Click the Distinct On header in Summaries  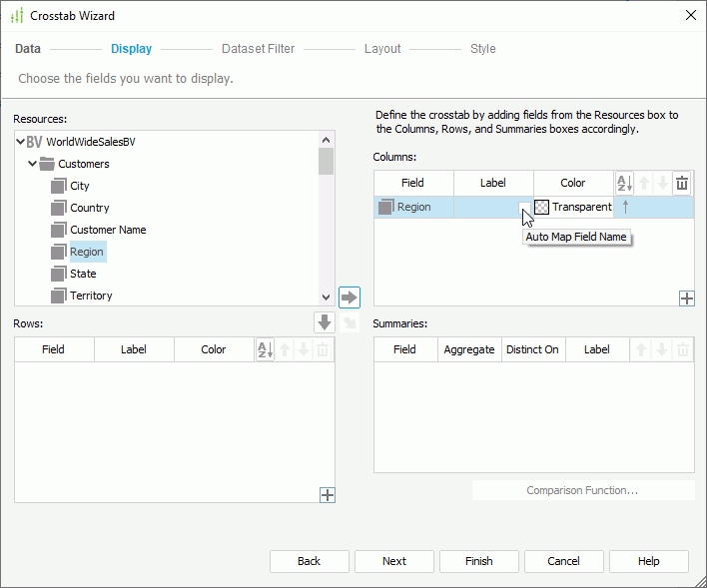[533, 349]
